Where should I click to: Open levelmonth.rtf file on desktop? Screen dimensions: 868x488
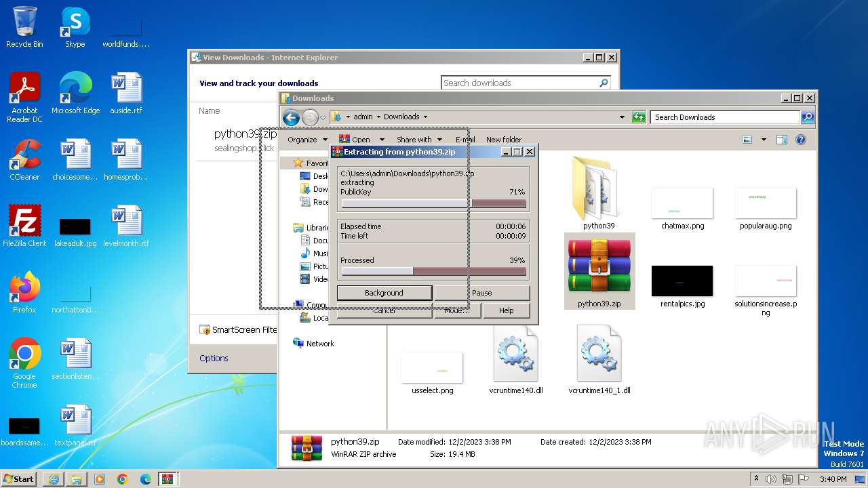click(x=126, y=226)
